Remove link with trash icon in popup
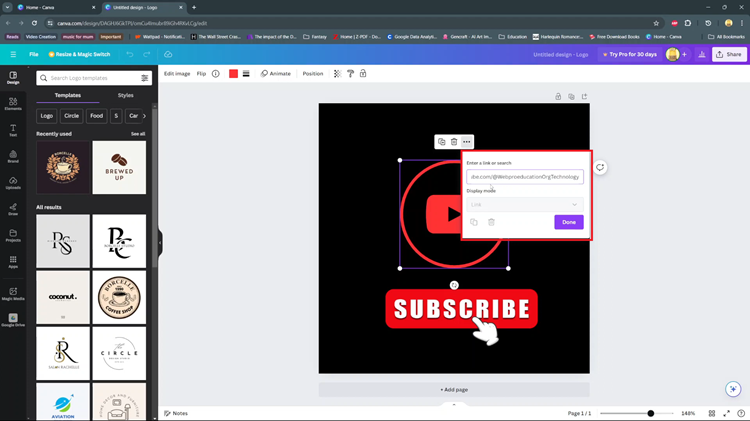750x421 pixels. [491, 222]
